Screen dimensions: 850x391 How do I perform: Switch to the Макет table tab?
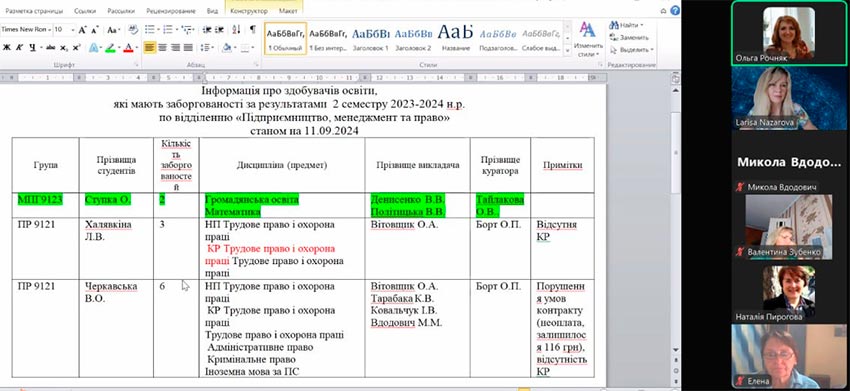pos(288,11)
